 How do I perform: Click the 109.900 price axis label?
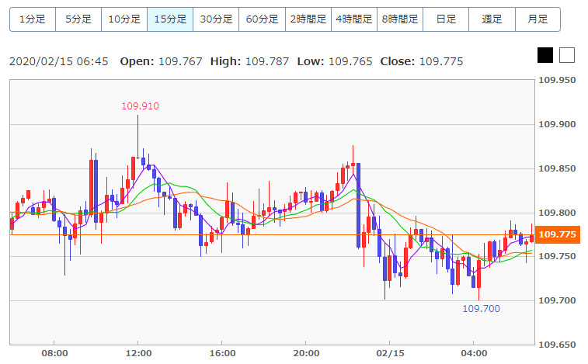click(557, 124)
